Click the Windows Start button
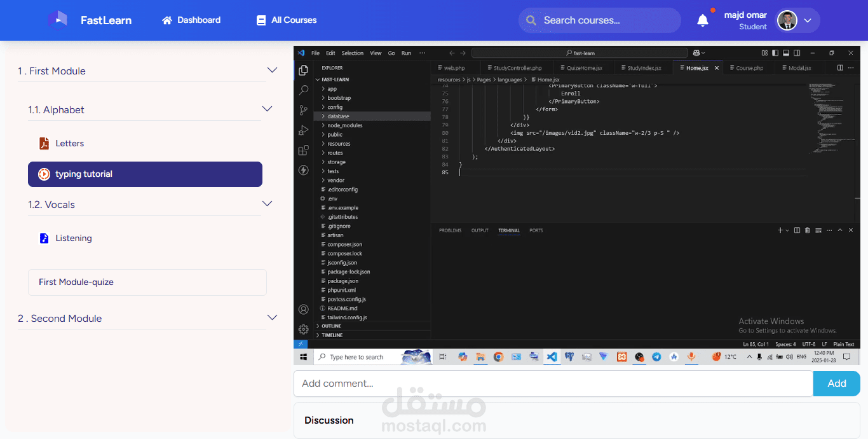868x444 pixels. tap(303, 357)
